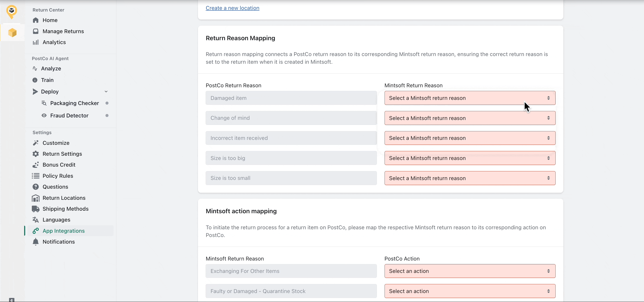Click the Return Settings gear icon

pos(36,154)
